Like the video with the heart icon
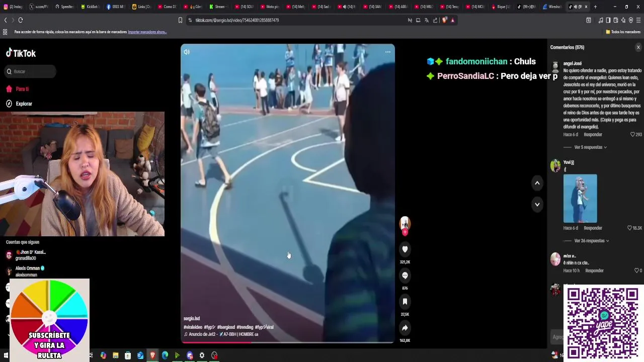This screenshot has height=362, width=644. pos(405,249)
